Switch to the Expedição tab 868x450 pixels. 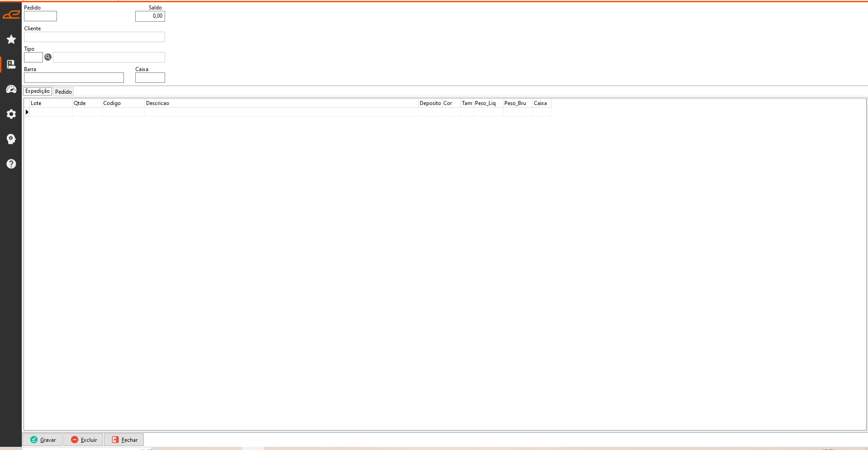[x=38, y=91]
